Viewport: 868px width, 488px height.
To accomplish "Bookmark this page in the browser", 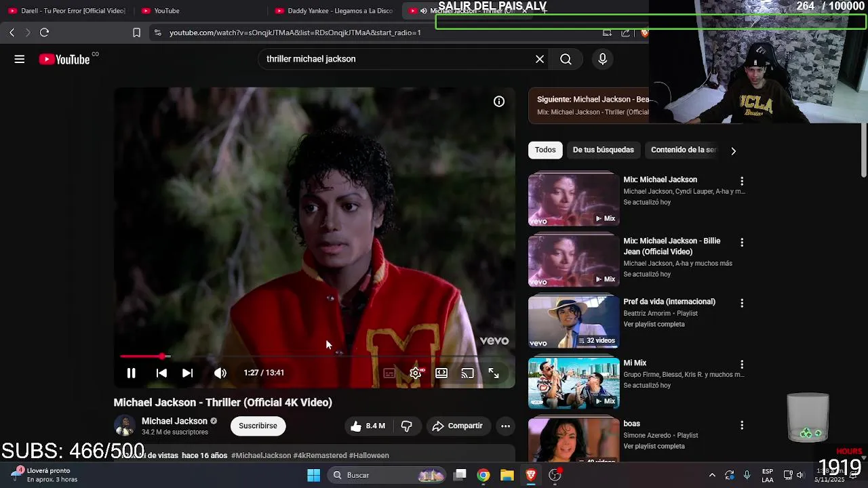I will coord(136,33).
